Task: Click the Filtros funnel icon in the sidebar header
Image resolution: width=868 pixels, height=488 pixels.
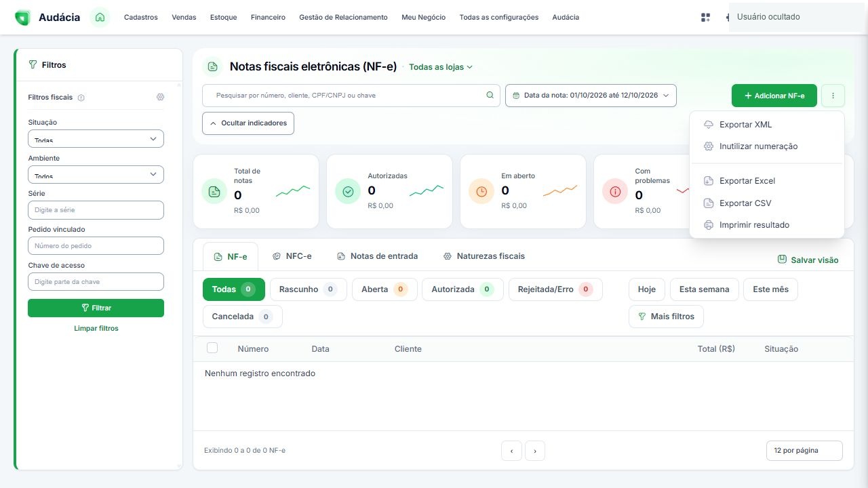Action: click(33, 65)
